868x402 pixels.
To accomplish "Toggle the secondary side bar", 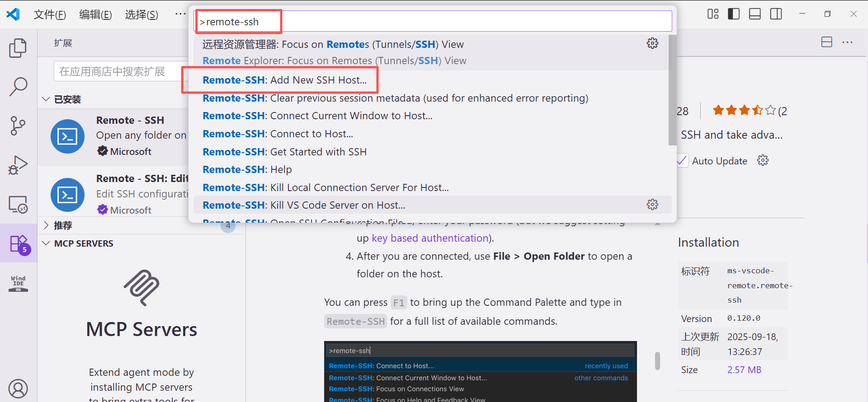I will (776, 14).
